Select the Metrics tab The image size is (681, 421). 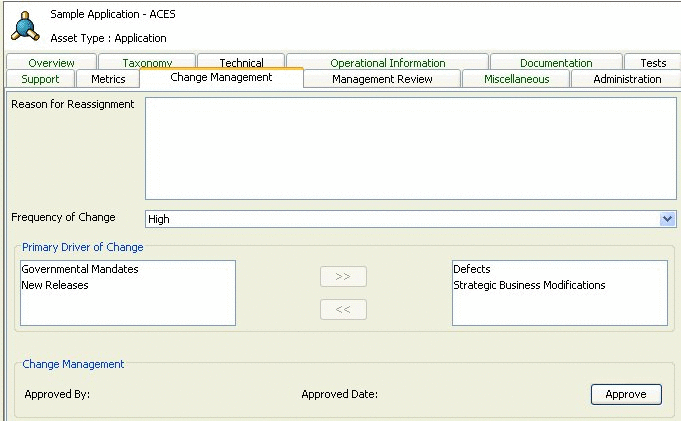tap(108, 79)
